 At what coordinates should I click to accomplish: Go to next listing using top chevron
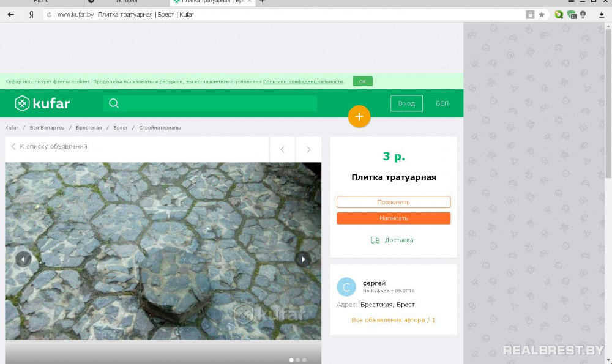pos(308,149)
